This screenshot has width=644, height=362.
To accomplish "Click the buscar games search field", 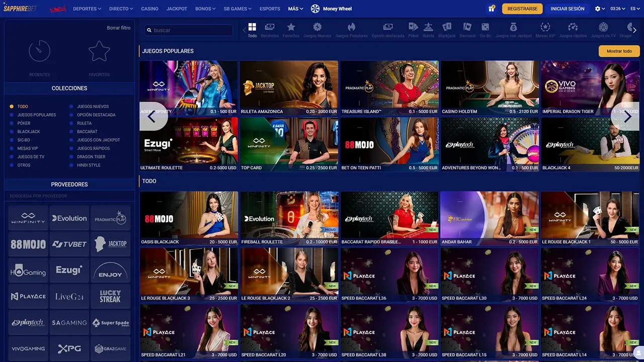I will pos(189,30).
